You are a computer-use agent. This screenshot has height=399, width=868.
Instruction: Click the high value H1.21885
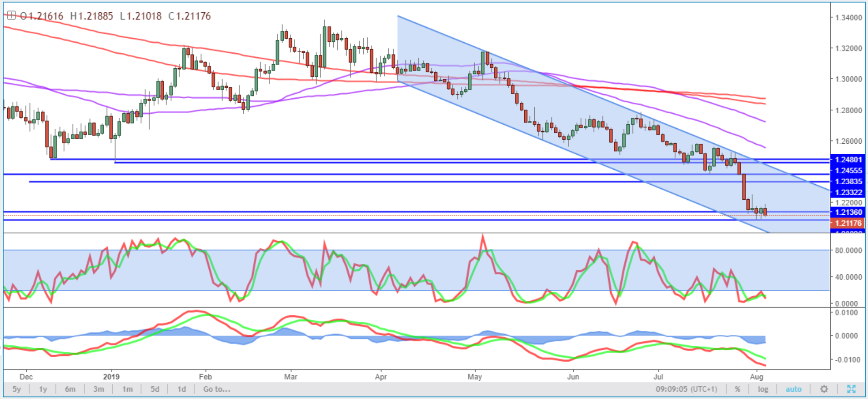tap(92, 16)
